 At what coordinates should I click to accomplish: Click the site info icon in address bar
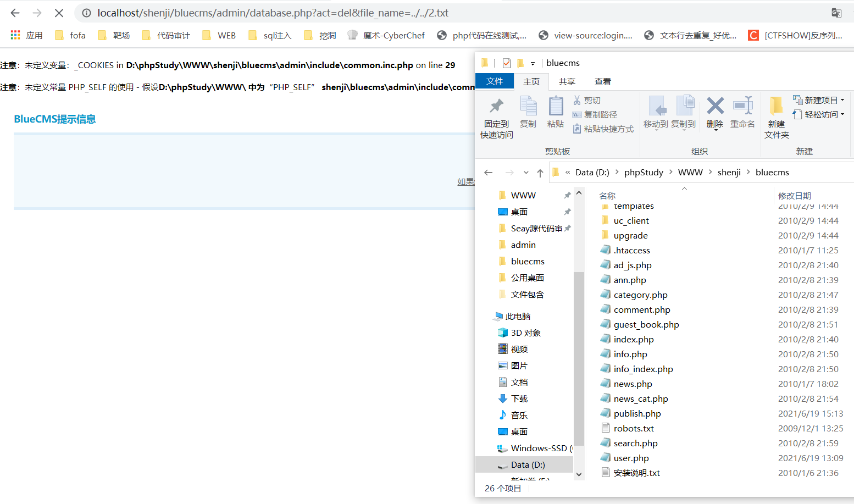(x=86, y=13)
